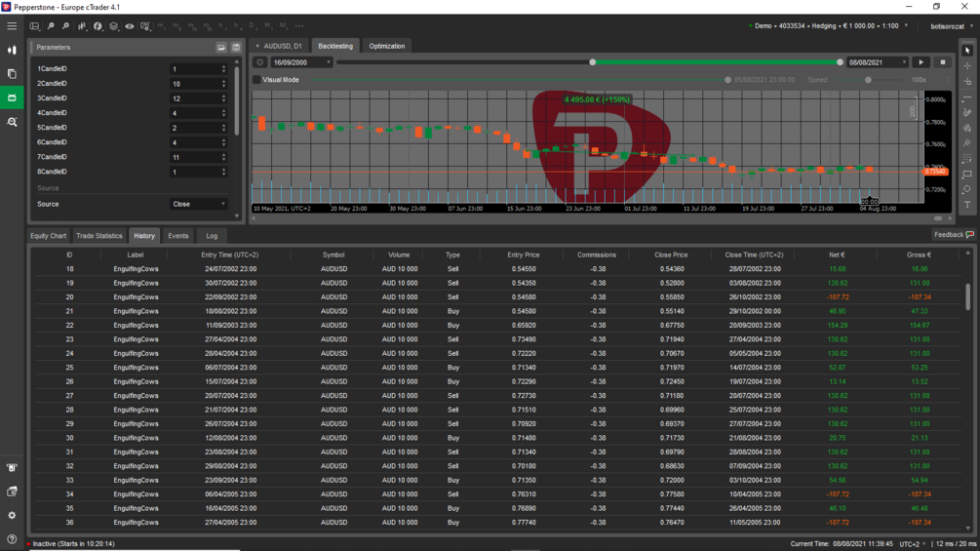Open the Analyze section in the sidebar
The width and height of the screenshot is (980, 551).
coord(12,122)
